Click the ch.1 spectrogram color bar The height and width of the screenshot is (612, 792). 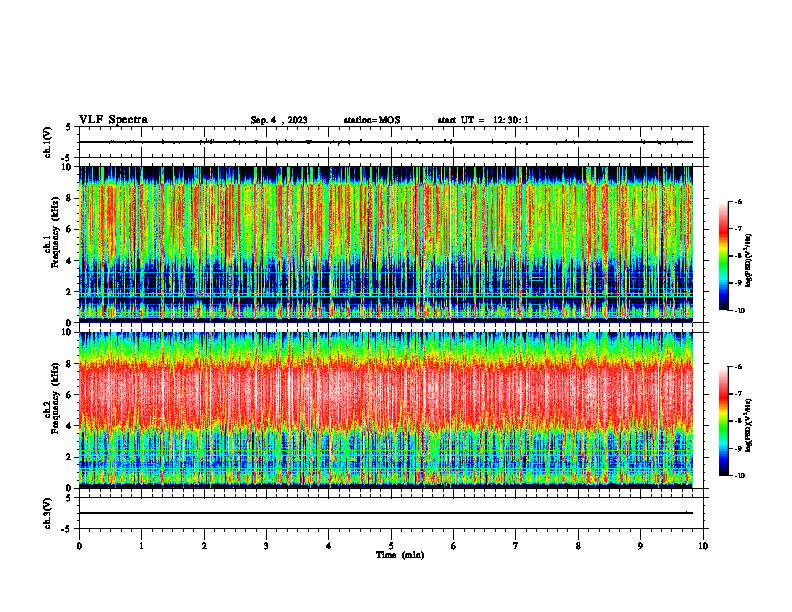[x=724, y=256]
